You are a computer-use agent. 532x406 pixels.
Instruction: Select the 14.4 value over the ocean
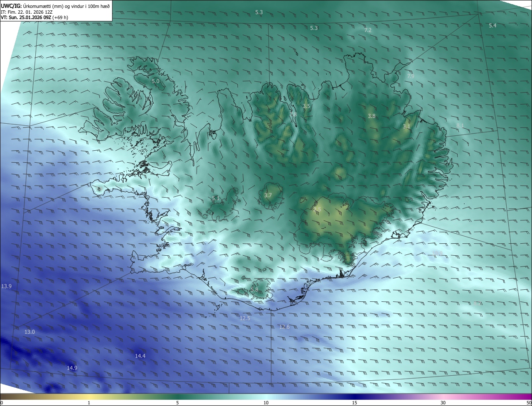[140, 356]
